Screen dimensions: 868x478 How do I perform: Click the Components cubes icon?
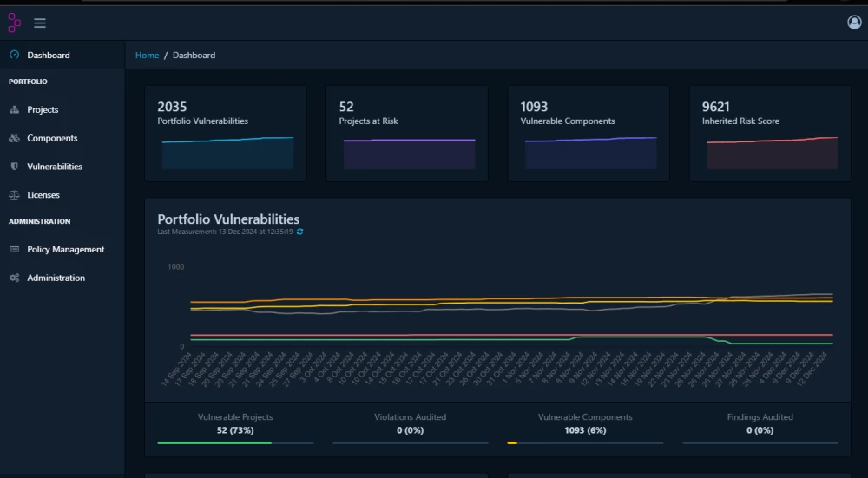pos(14,139)
